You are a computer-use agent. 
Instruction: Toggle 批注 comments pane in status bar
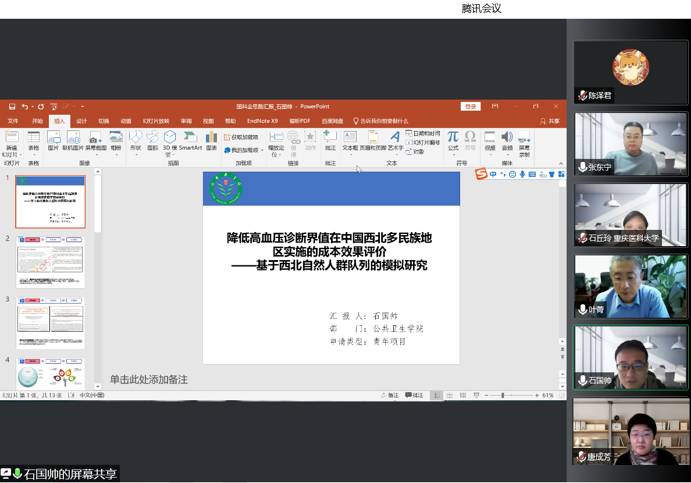point(414,395)
